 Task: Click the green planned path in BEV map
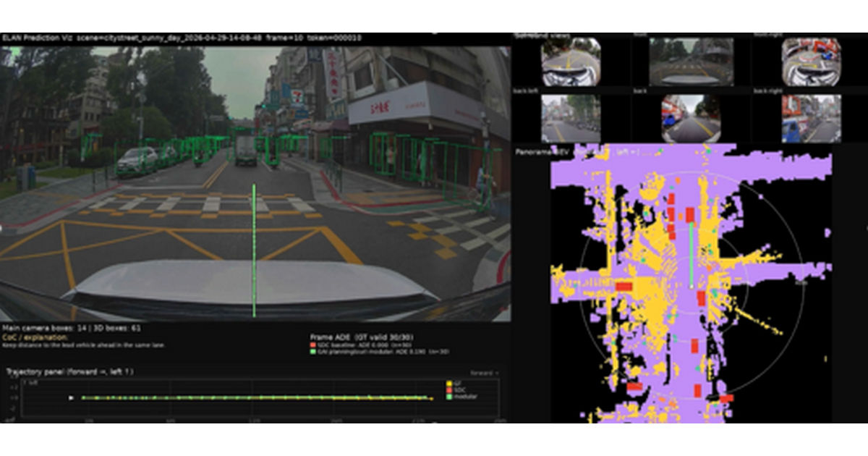(x=690, y=256)
